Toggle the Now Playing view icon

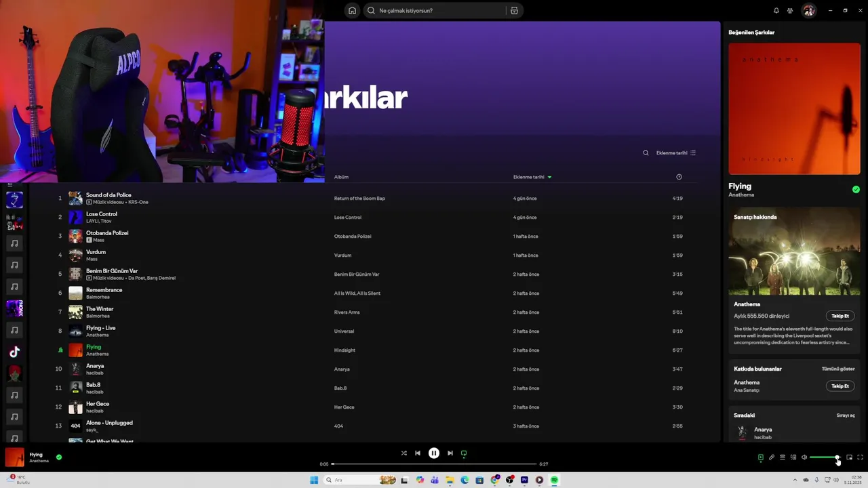(x=761, y=457)
